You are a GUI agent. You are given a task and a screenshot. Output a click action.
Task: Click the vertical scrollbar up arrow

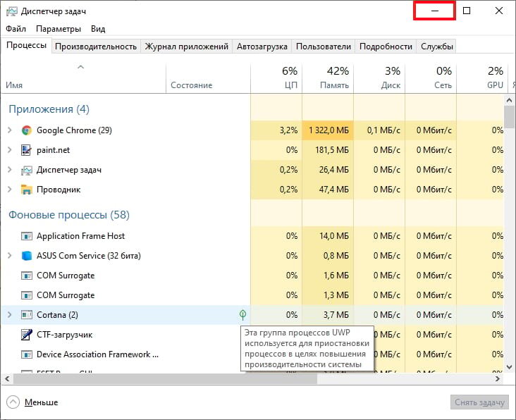click(510, 100)
